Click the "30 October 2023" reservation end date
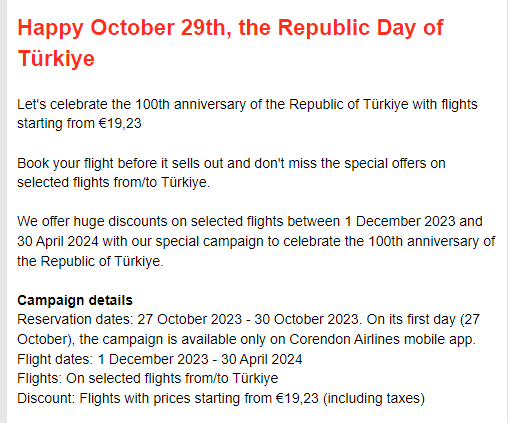The width and height of the screenshot is (508, 423). 306,319
